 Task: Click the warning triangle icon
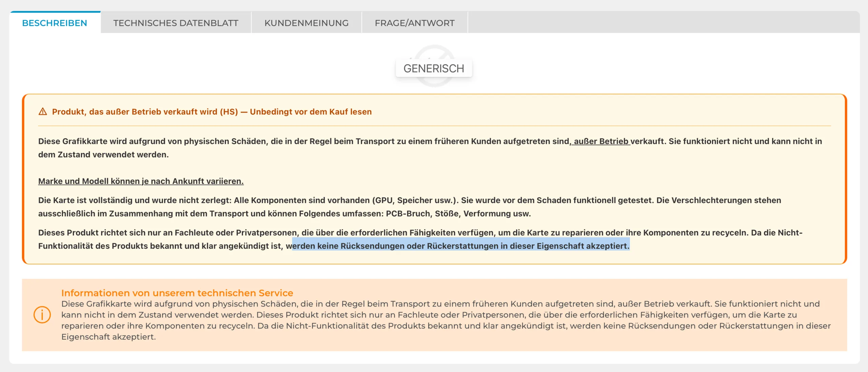point(43,112)
